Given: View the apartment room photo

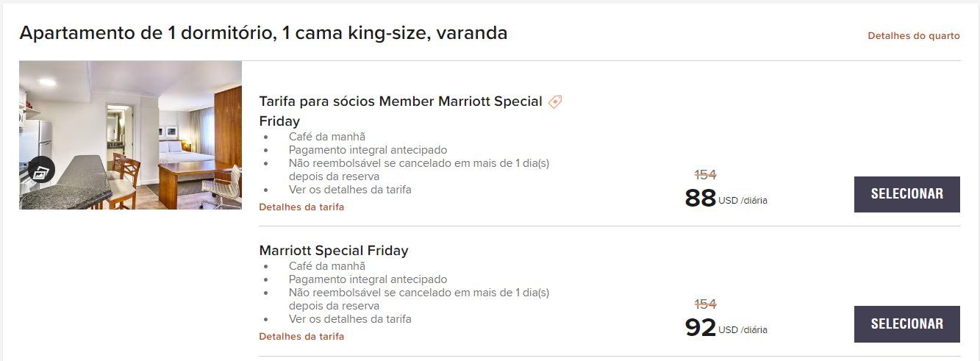Looking at the screenshot, I should pos(130,135).
